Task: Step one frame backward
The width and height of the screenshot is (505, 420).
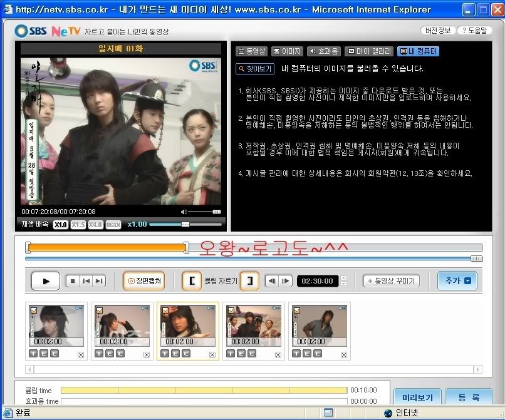Action: click(x=272, y=281)
